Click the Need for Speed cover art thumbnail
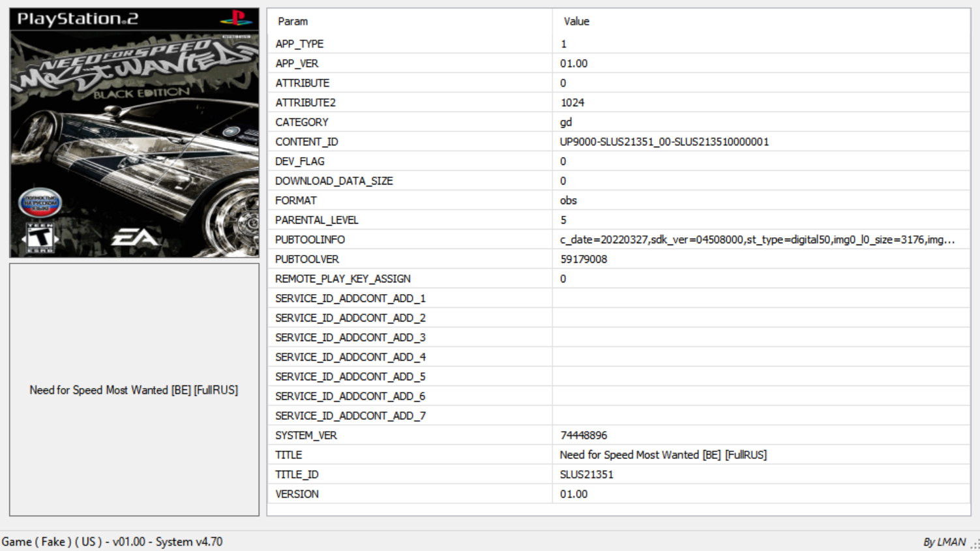The height and width of the screenshot is (551, 980). pos(134,132)
